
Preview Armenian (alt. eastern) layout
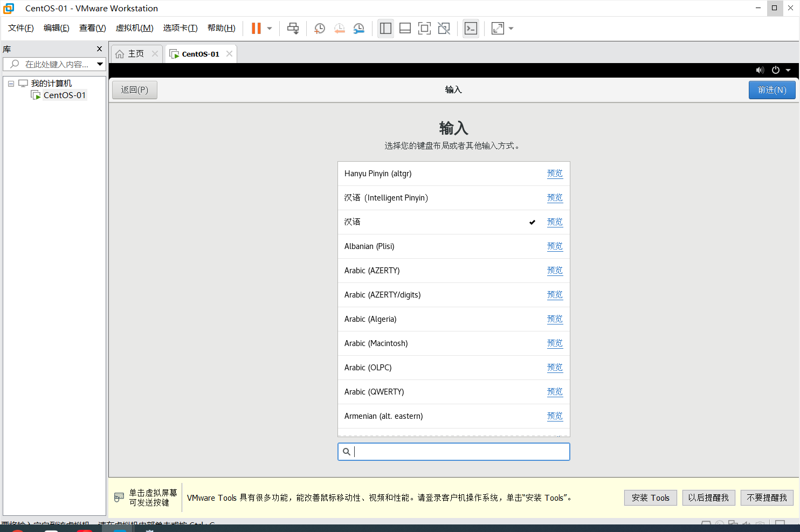coord(555,416)
